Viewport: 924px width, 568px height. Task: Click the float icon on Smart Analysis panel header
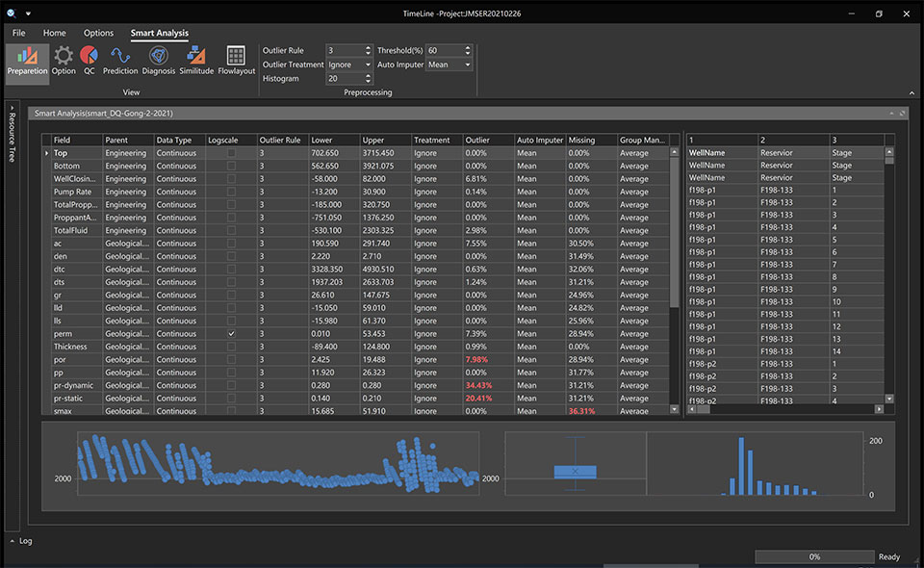point(902,114)
